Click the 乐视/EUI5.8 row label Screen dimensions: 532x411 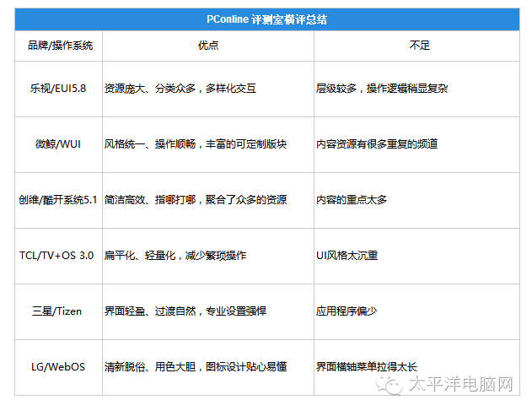pyautogui.click(x=58, y=88)
